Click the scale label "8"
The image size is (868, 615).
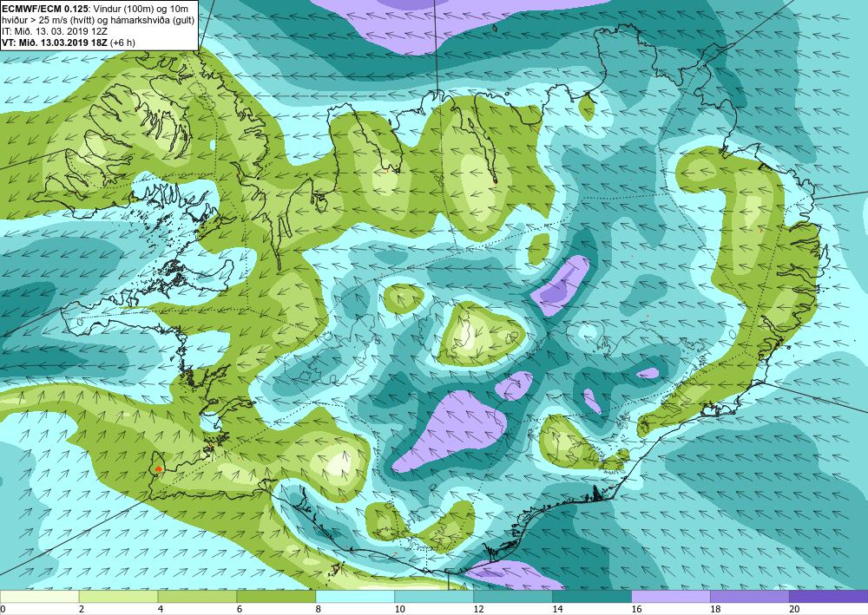[x=319, y=610]
